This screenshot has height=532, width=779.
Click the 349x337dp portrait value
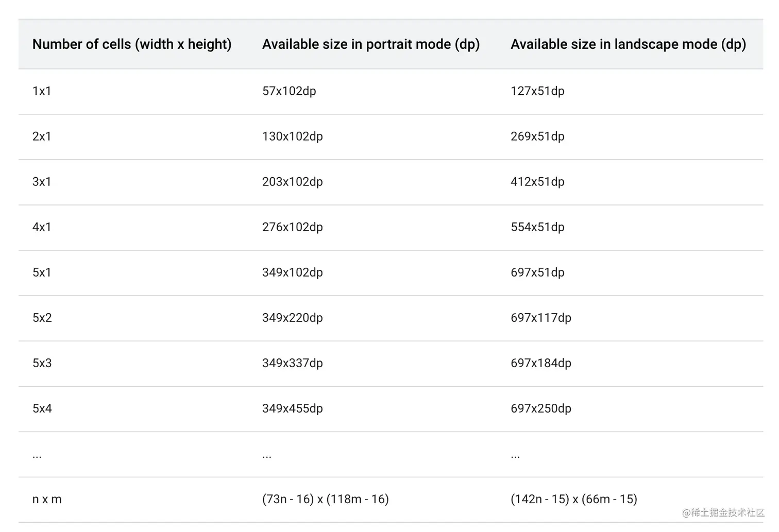[x=293, y=363]
